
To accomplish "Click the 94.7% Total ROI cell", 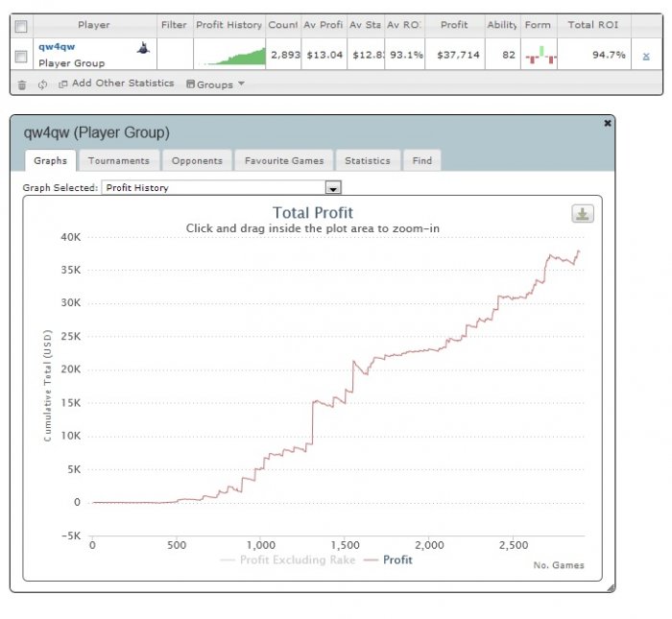I will (594, 55).
